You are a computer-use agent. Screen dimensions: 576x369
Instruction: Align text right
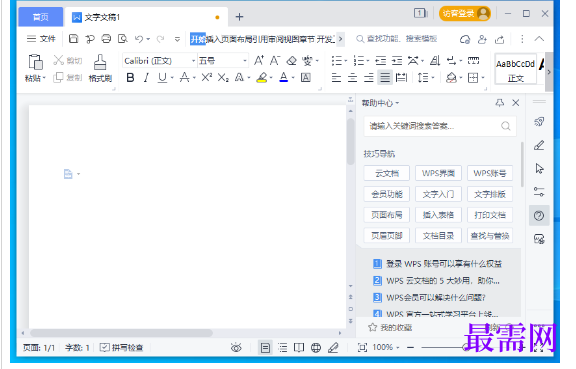pyautogui.click(x=368, y=78)
